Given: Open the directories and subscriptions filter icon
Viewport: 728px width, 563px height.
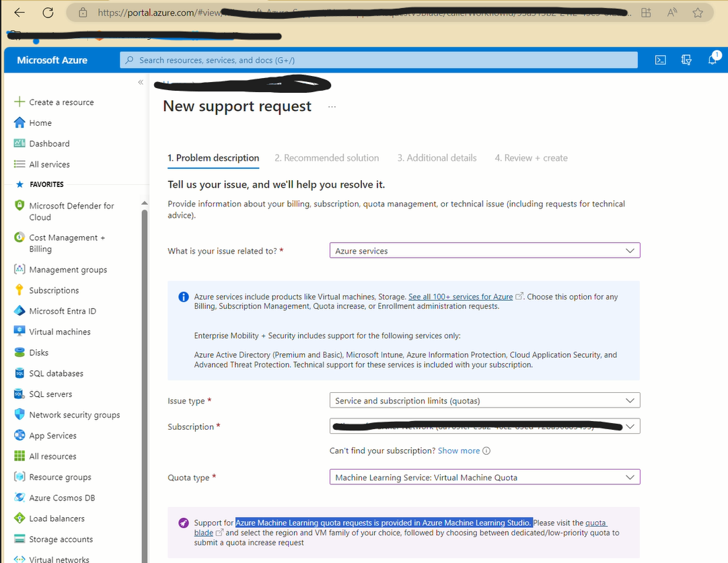Looking at the screenshot, I should click(686, 60).
